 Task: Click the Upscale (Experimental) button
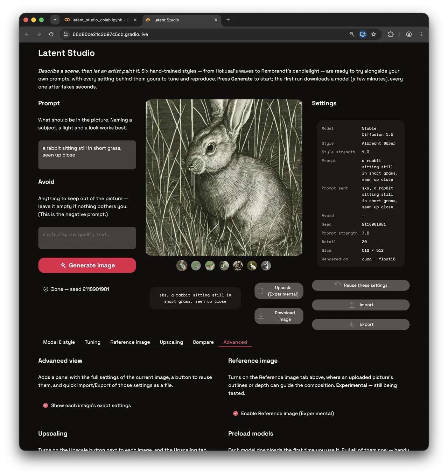click(x=279, y=291)
